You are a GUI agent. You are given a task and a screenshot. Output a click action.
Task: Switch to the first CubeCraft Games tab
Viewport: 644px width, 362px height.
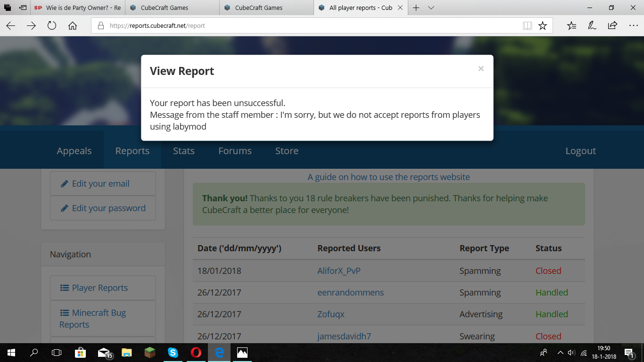pos(172,8)
